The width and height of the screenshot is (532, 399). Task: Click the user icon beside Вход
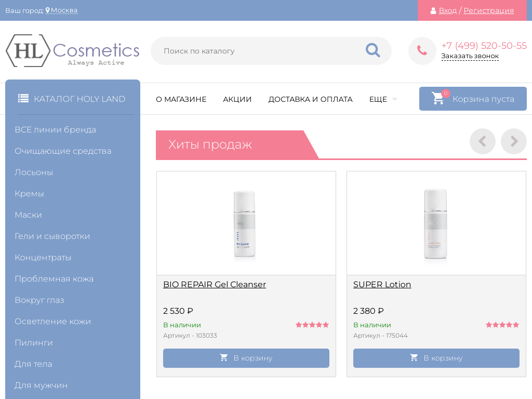433,11
